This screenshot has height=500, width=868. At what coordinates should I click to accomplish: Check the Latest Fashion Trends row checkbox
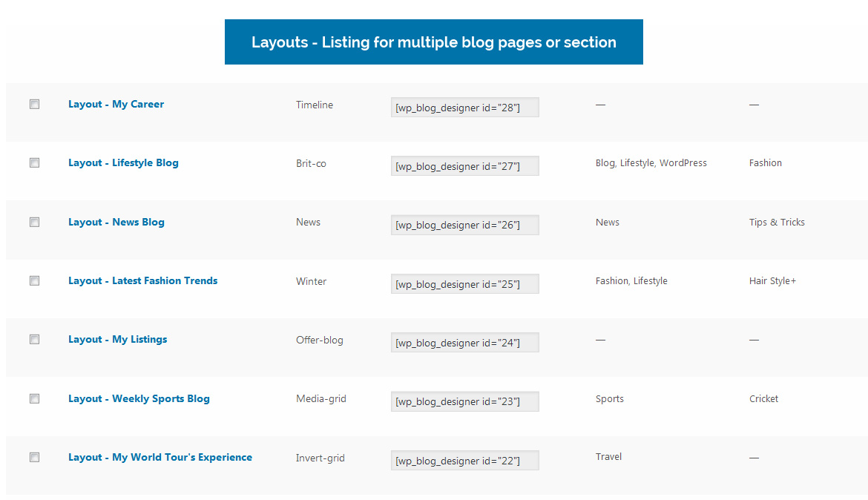34,280
